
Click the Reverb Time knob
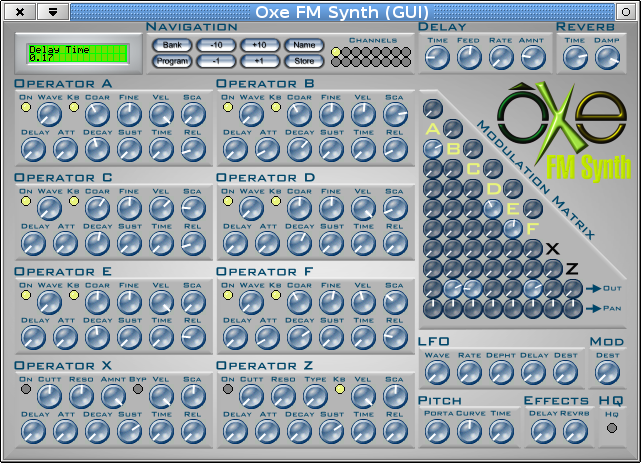tap(575, 57)
